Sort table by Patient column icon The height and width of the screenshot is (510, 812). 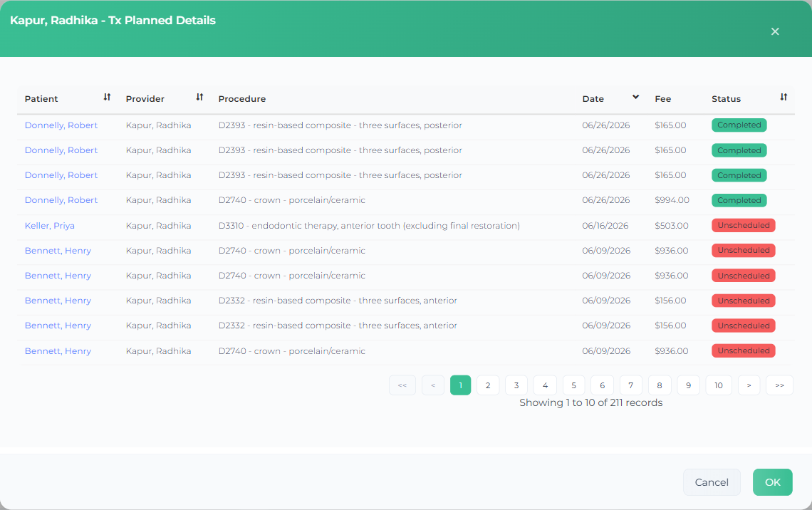click(x=107, y=98)
